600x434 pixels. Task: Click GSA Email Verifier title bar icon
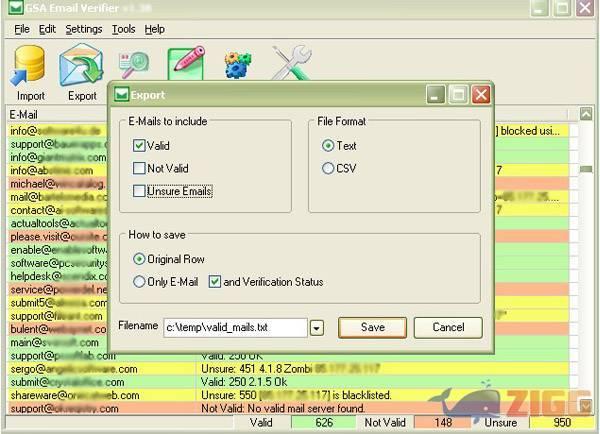tap(16, 7)
